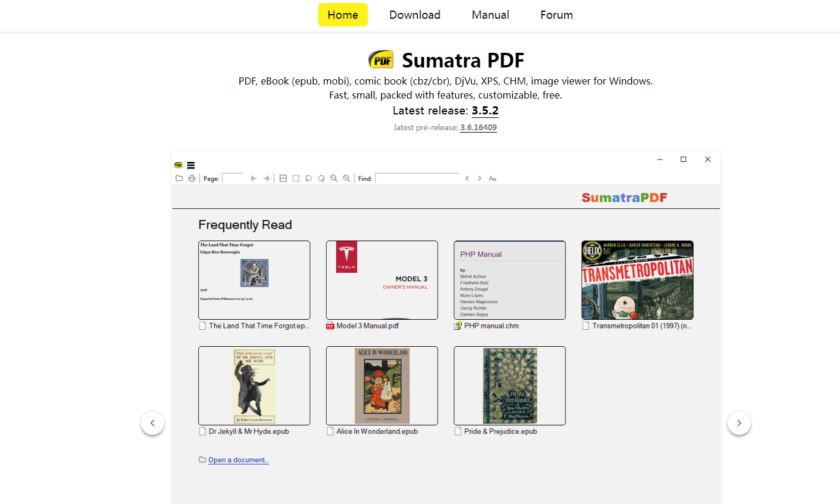Screen dimensions: 839x504
Task: Click folder icon beside Open a document
Action: (x=202, y=459)
